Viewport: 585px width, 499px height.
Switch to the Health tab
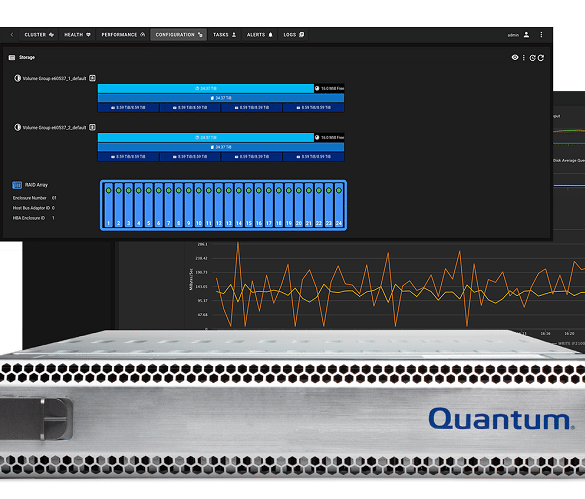(x=77, y=35)
